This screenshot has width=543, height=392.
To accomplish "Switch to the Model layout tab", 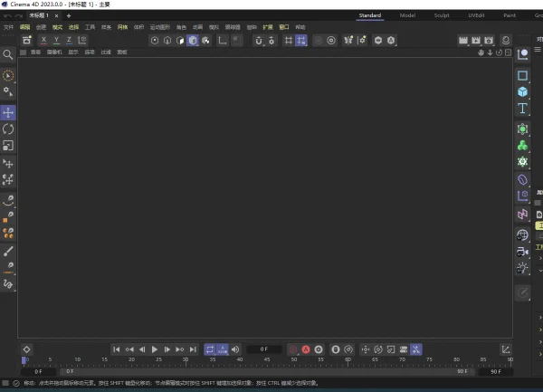I will (x=407, y=15).
